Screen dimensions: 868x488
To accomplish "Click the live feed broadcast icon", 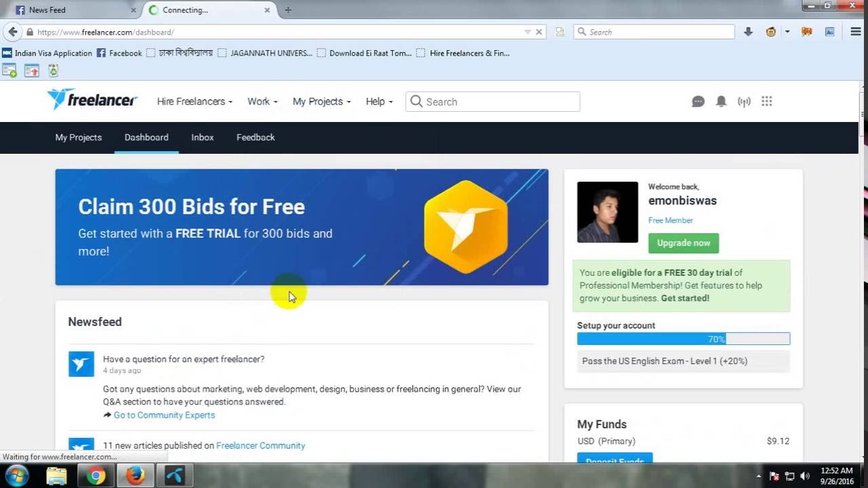I will point(744,102).
